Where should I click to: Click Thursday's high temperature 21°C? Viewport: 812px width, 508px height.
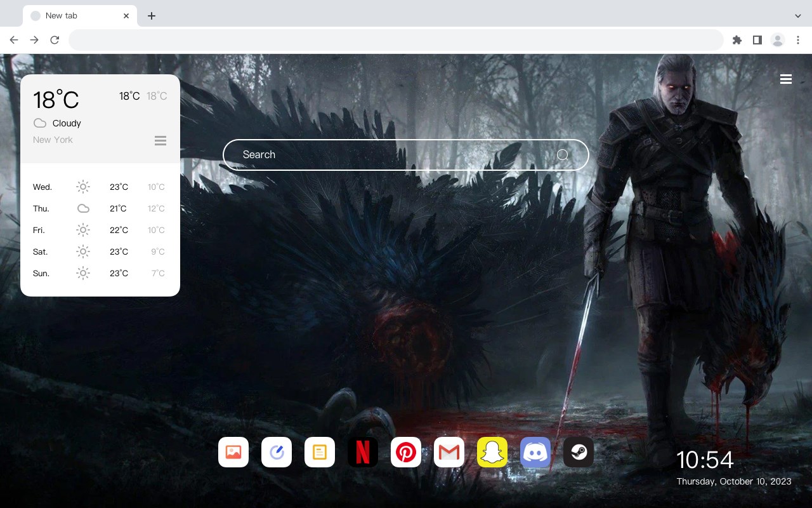118,208
